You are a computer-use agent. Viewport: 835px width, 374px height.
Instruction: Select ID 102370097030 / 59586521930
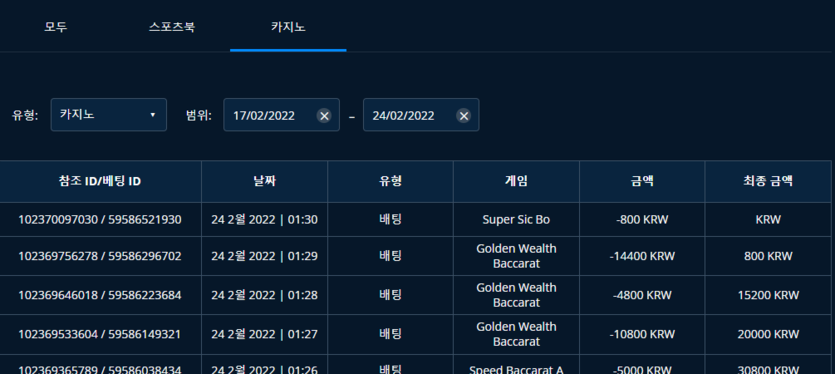100,219
